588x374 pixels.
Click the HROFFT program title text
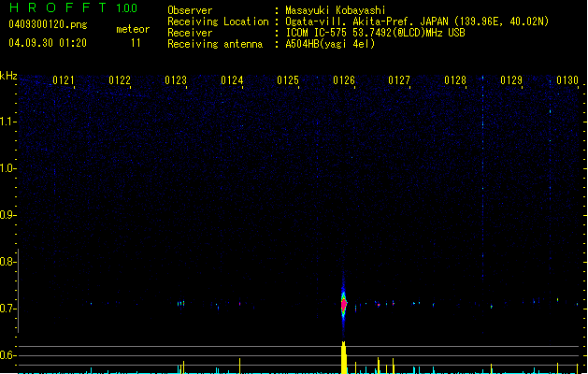[57, 7]
